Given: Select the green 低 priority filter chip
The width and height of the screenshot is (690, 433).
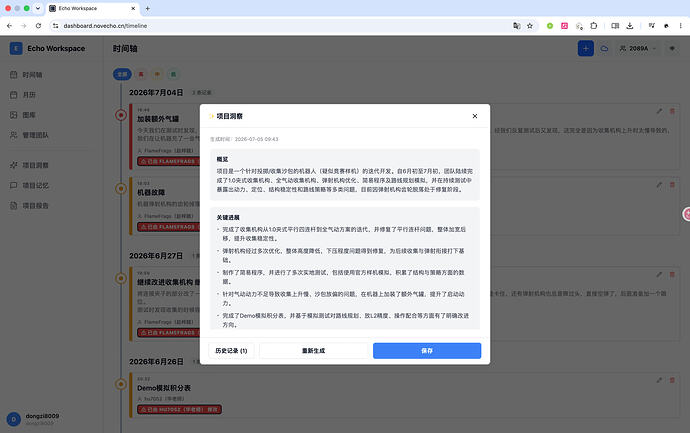Looking at the screenshot, I should click(x=173, y=74).
